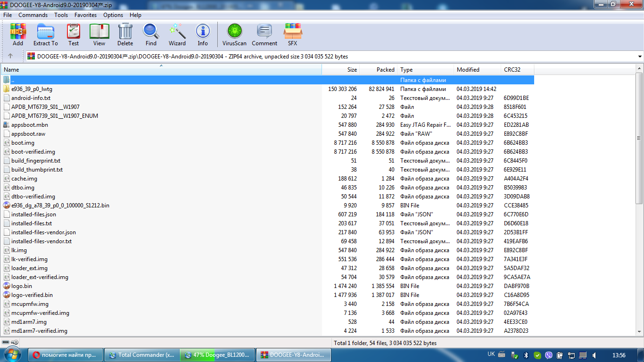Run Test on the archive
The height and width of the screenshot is (362, 644).
click(x=74, y=35)
